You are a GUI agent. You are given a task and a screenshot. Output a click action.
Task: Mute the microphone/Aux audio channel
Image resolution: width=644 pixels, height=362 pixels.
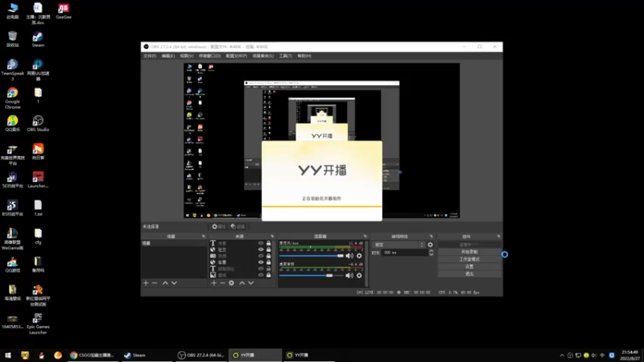coord(349,256)
